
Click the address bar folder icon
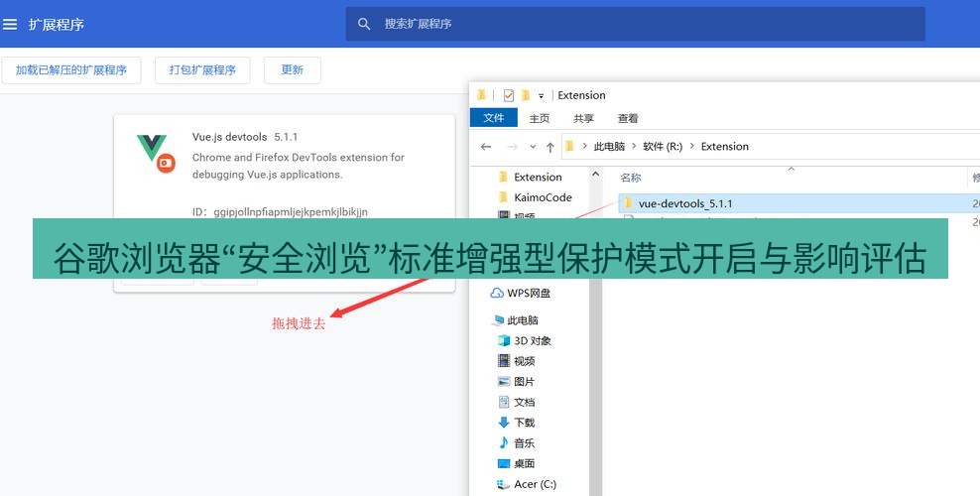point(569,146)
